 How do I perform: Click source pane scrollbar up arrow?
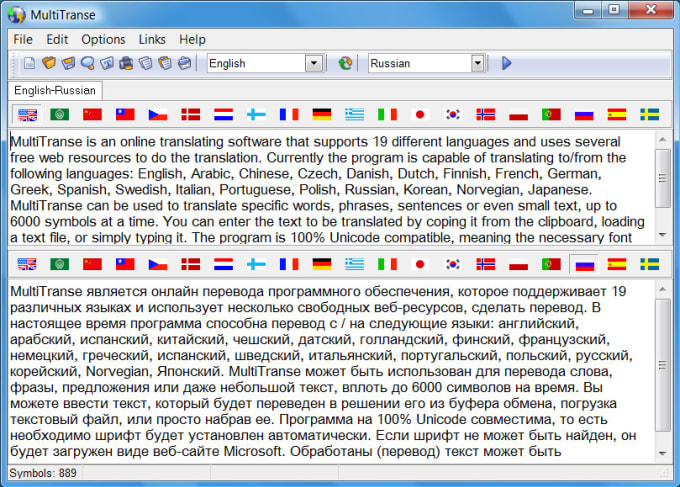tap(662, 139)
